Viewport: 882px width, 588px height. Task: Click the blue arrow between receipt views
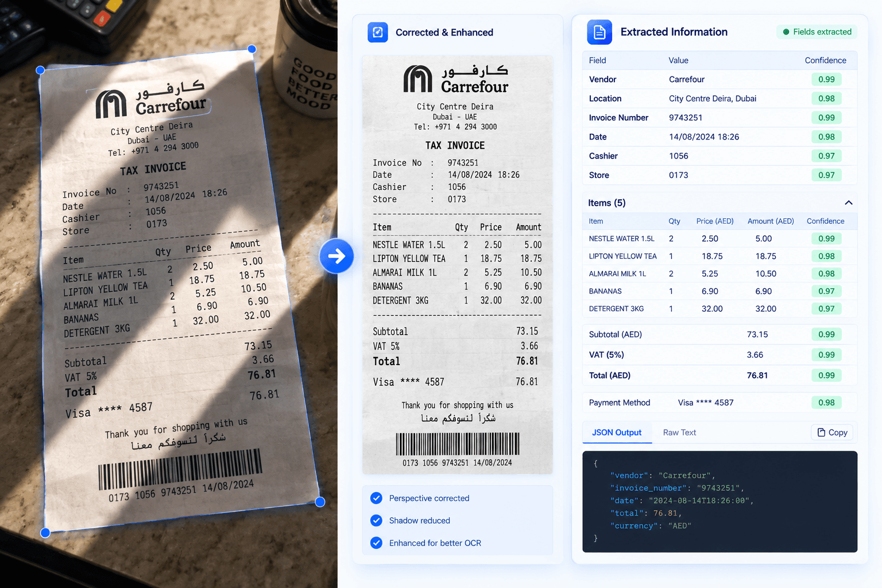[336, 256]
